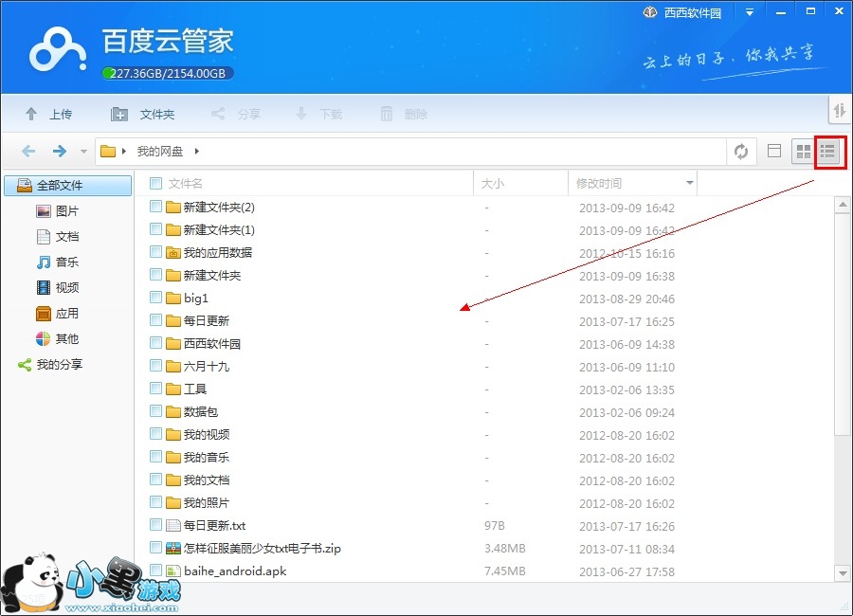This screenshot has width=853, height=616.
Task: Click the 分享 share toolbar button
Action: (x=236, y=114)
